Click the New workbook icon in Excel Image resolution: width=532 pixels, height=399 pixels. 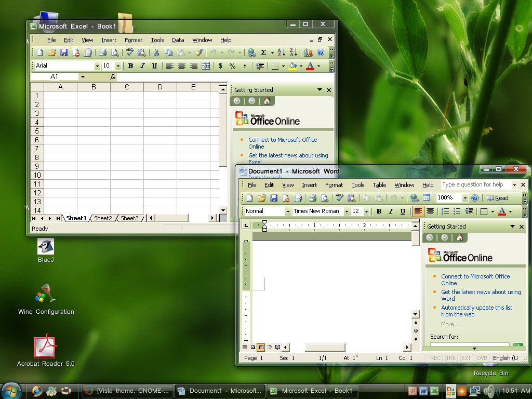pos(39,52)
